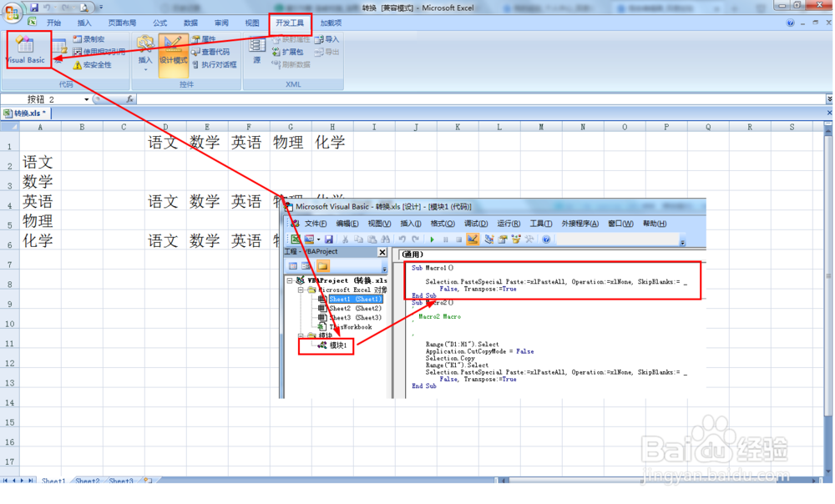Open Insert UserForm dropdown arrow
The width and height of the screenshot is (835, 504).
[x=318, y=239]
